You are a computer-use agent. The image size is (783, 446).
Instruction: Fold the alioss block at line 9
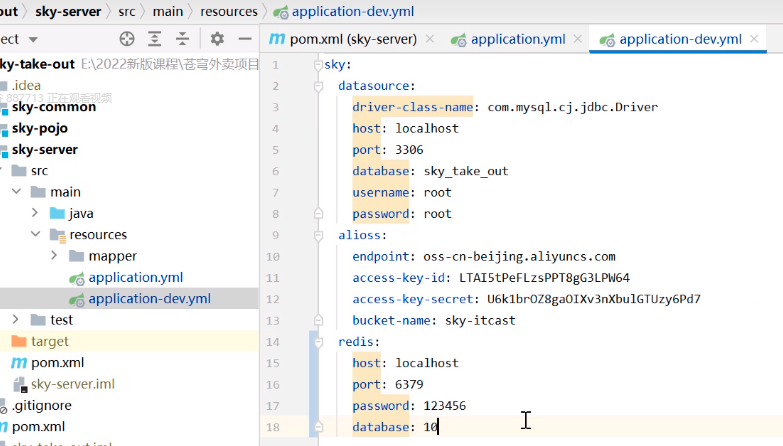coord(318,235)
